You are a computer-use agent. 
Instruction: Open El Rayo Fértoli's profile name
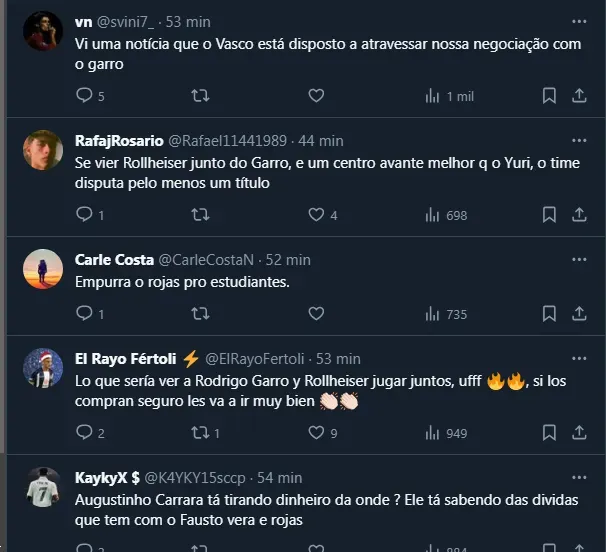click(127, 358)
